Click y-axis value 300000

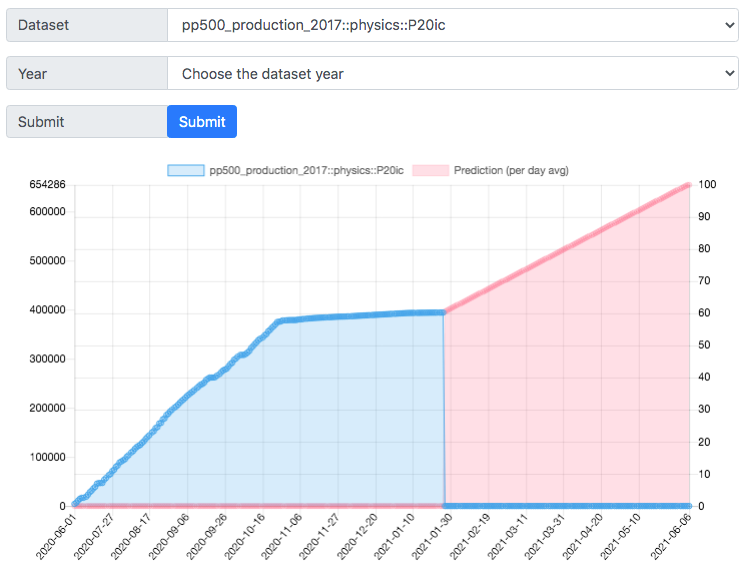[48, 359]
